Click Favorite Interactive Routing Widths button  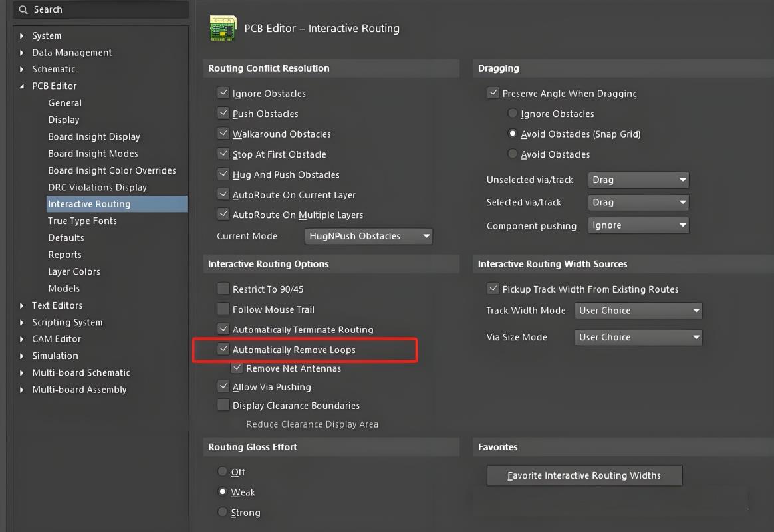(584, 475)
